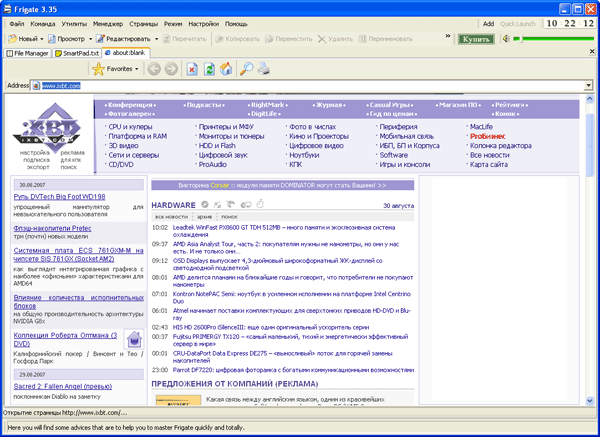
Task: Open Руль DVTech Big Foot WD198 article
Action: [x=59, y=197]
